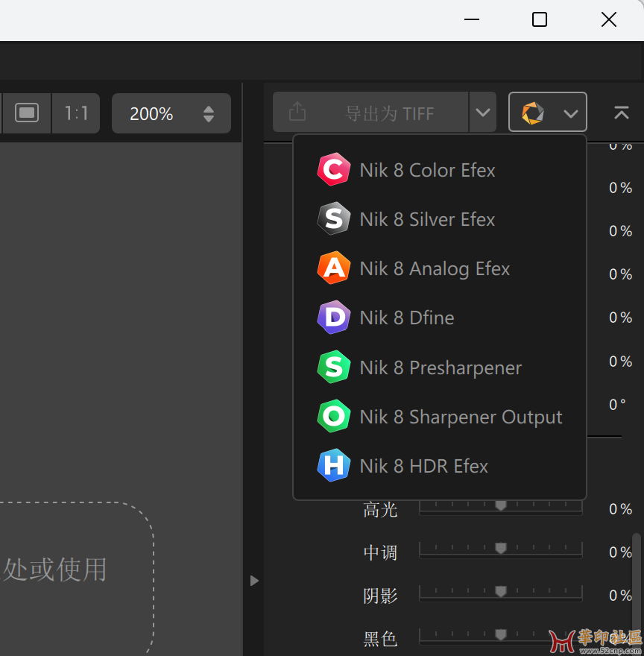
Task: Close the application window
Action: coord(609,19)
